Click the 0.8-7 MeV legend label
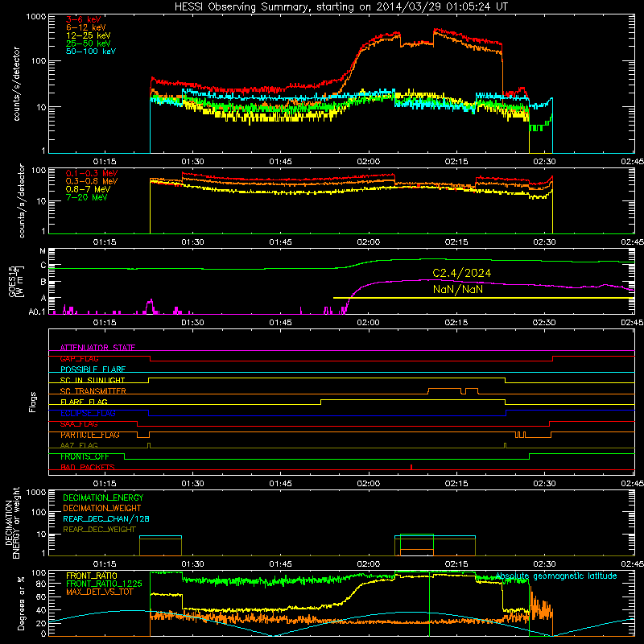This screenshot has height=644, width=644. [88, 189]
